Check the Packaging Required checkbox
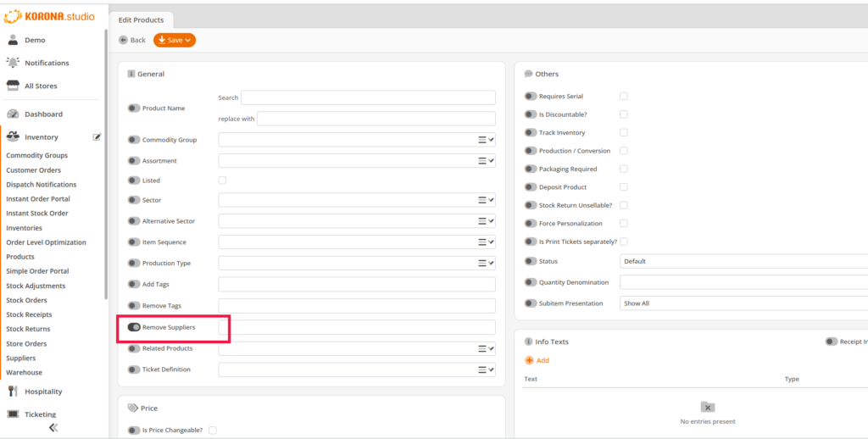868x439 pixels. (624, 169)
